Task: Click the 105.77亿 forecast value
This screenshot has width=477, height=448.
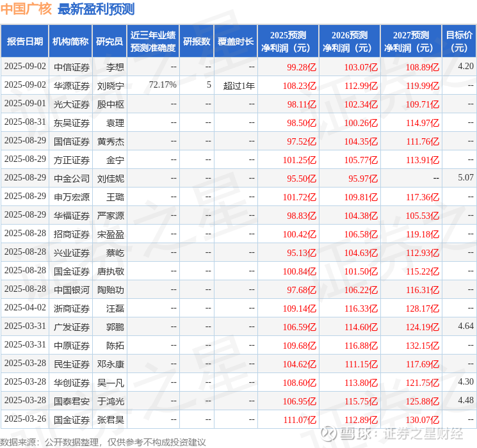Action: (x=361, y=160)
